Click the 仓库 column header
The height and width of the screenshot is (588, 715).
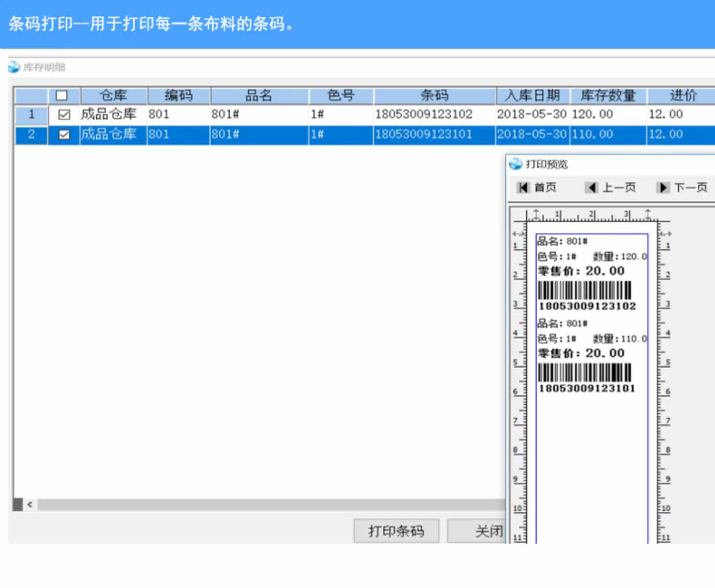(x=113, y=95)
